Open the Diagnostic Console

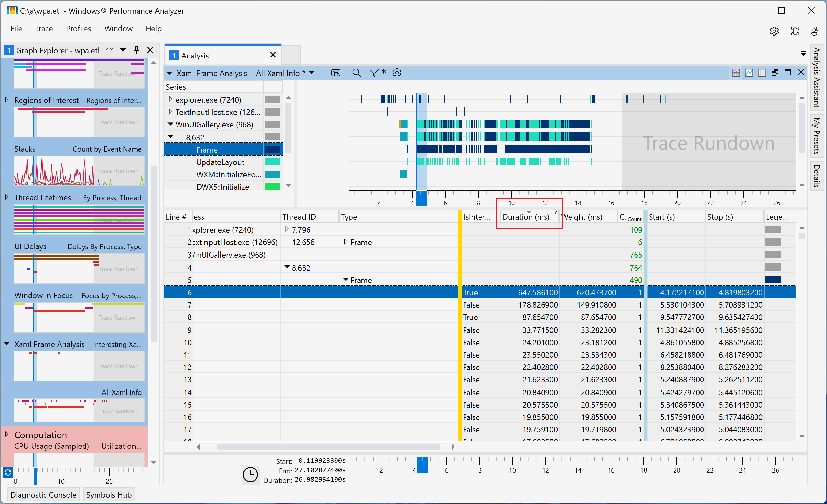[43, 495]
